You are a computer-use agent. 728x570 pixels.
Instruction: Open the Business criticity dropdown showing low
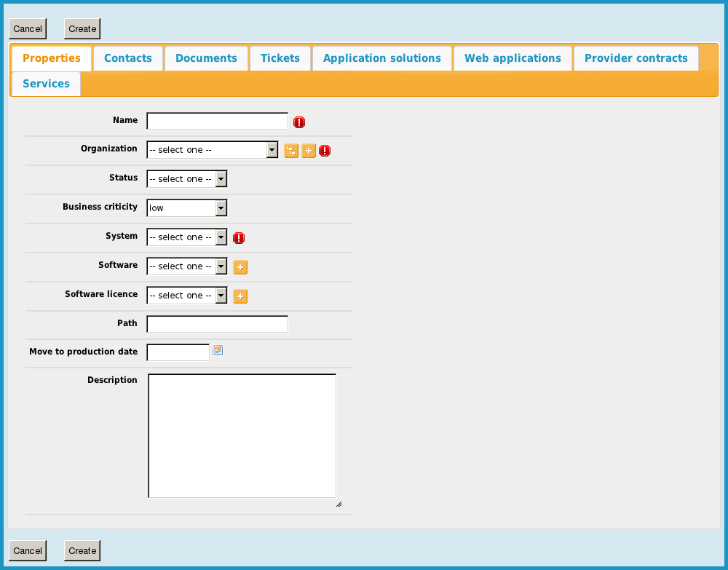tap(187, 208)
